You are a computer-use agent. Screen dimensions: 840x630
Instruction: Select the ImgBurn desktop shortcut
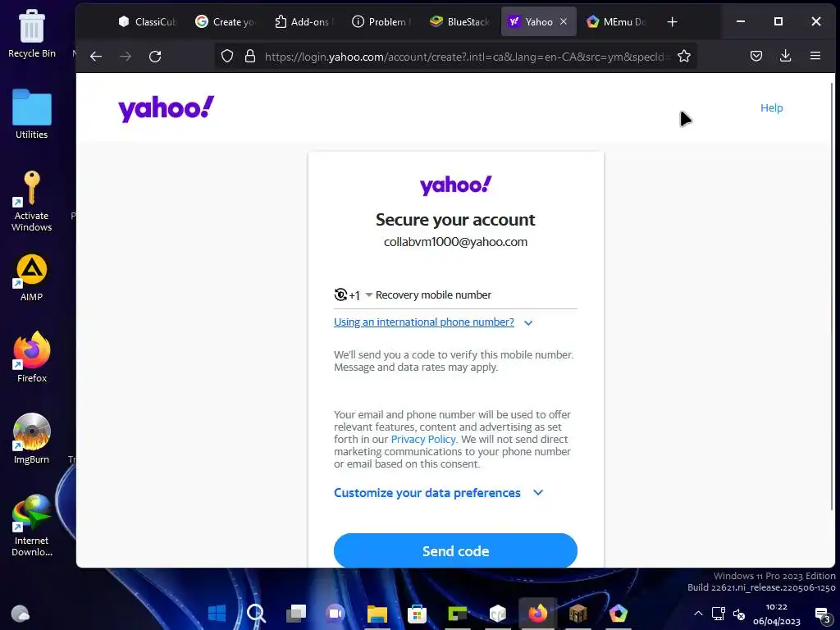point(32,439)
